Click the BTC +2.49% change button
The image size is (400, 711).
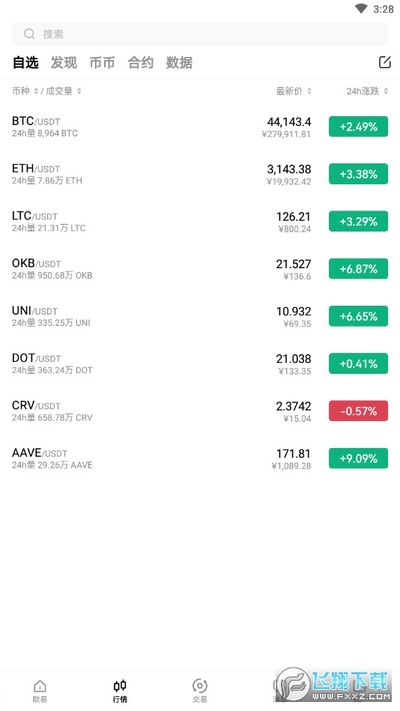coord(358,127)
